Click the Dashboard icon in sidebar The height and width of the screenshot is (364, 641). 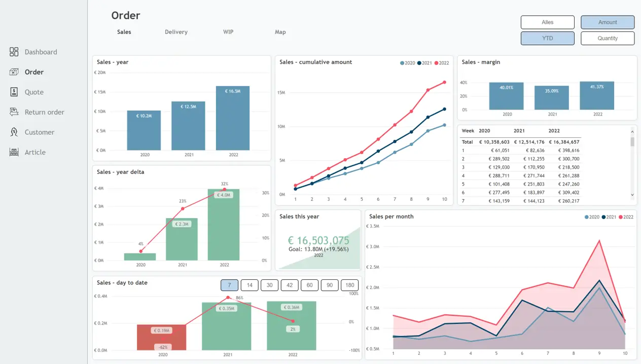click(x=14, y=52)
